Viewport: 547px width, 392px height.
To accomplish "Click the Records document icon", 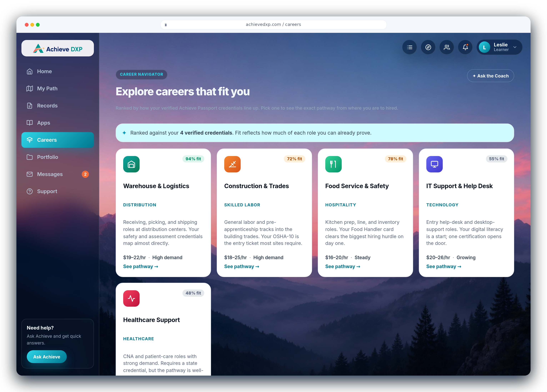I will coord(29,106).
